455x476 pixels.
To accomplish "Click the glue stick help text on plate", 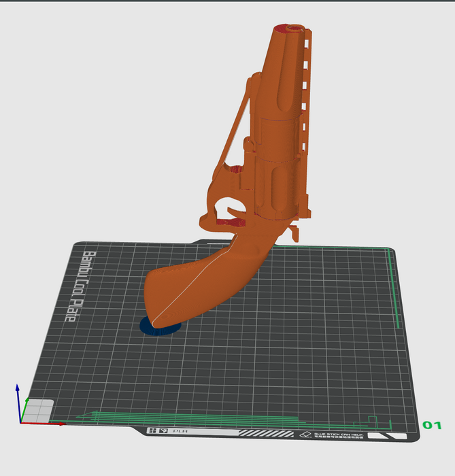I will pos(337,435).
